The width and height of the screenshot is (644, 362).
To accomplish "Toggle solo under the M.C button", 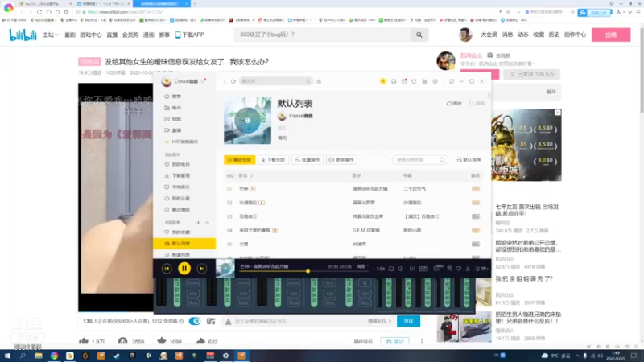I will point(329,294).
